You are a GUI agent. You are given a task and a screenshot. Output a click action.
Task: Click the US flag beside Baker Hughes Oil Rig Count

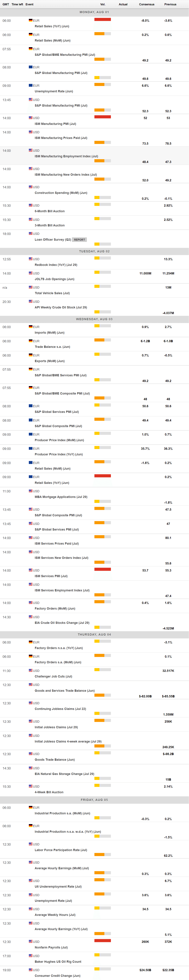pyautogui.click(x=30, y=955)
